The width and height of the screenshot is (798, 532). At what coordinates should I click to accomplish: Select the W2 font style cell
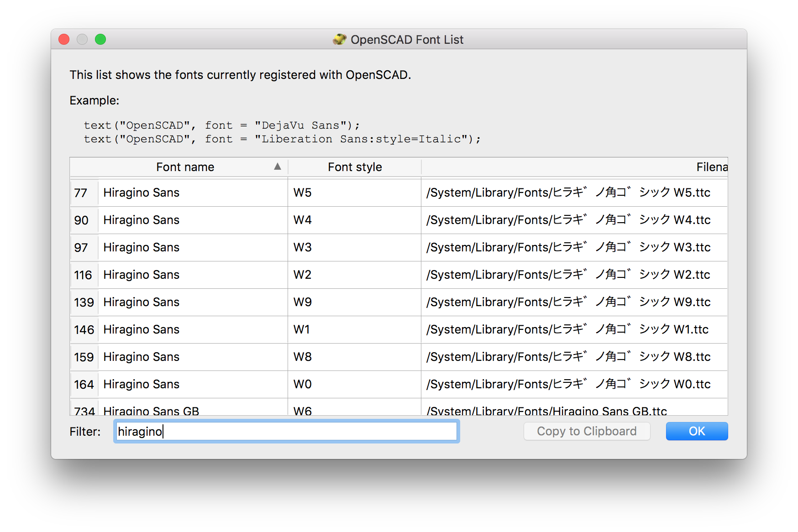(x=355, y=275)
